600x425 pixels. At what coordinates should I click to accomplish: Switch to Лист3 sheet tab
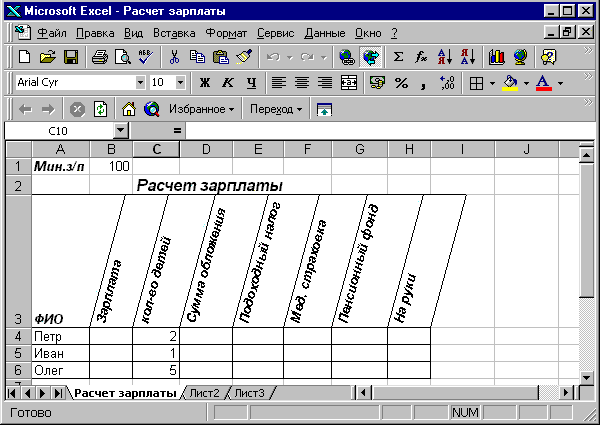pos(249,393)
